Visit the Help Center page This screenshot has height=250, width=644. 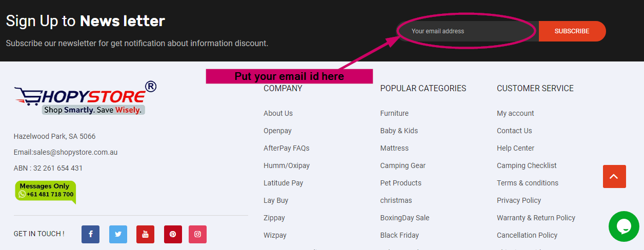click(515, 148)
